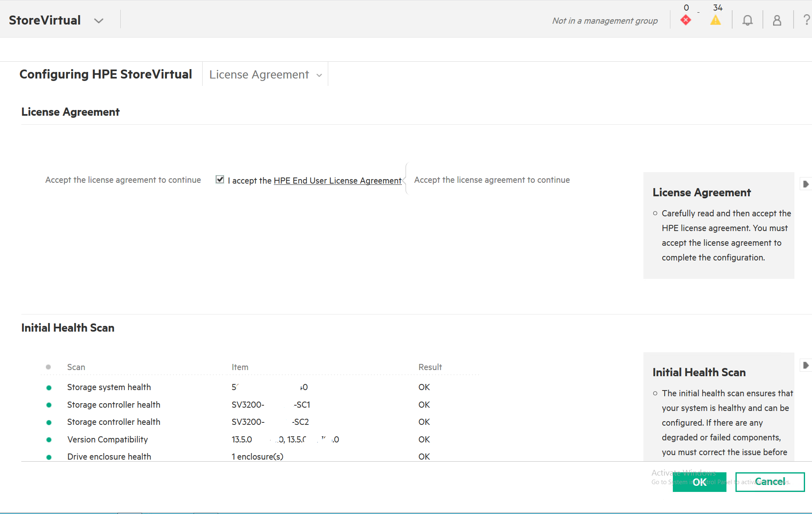Select the Version Compatibility row
Image resolution: width=812 pixels, height=514 pixels.
point(260,439)
